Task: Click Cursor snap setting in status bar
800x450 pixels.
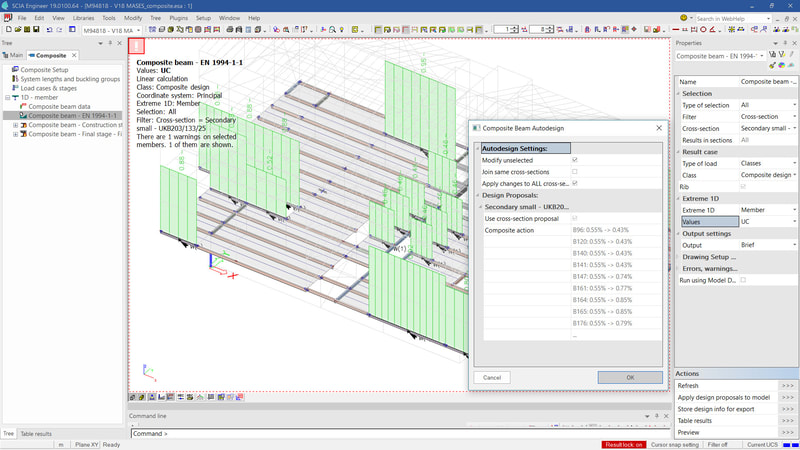Action: click(674, 445)
